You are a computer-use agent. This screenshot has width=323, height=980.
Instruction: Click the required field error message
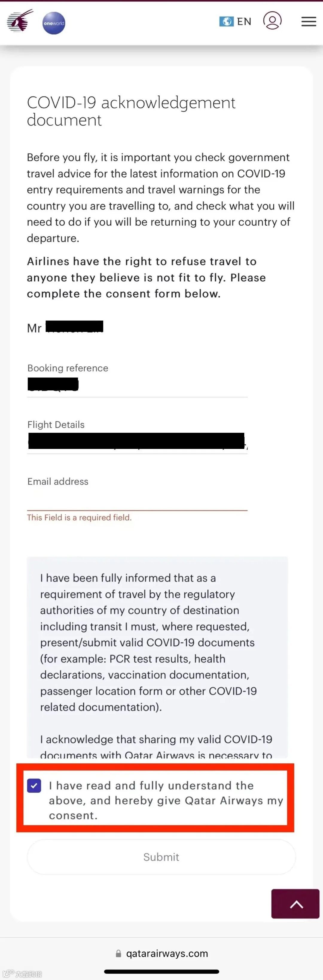tap(79, 517)
